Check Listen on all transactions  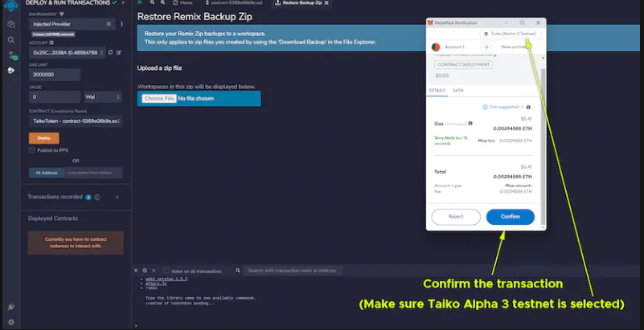click(166, 271)
